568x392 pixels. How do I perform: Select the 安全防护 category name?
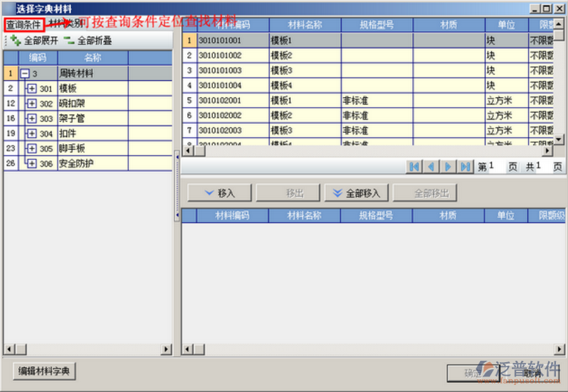point(76,164)
